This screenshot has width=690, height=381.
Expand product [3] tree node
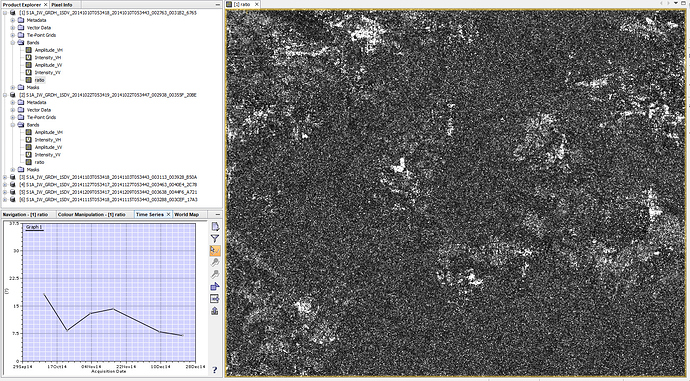(x=5, y=177)
